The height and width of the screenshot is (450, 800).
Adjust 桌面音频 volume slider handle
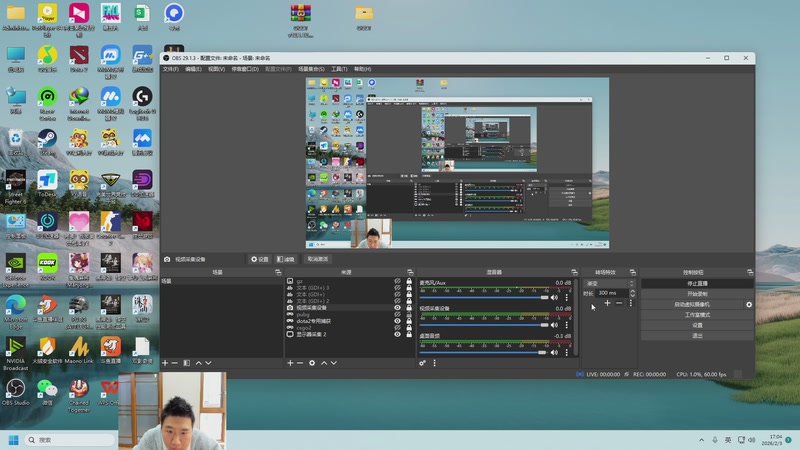tap(542, 353)
